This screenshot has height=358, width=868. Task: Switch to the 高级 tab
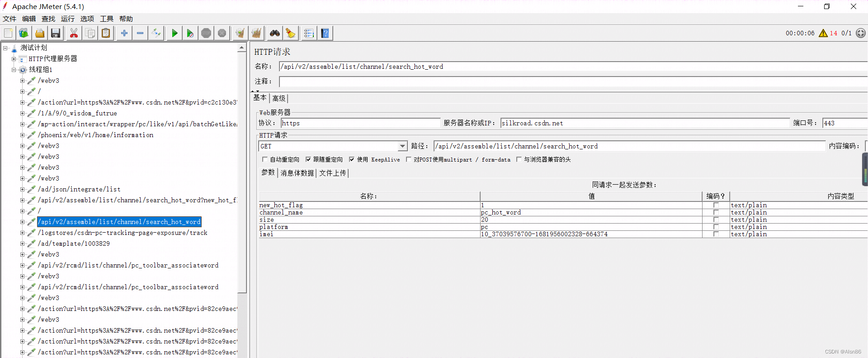279,98
